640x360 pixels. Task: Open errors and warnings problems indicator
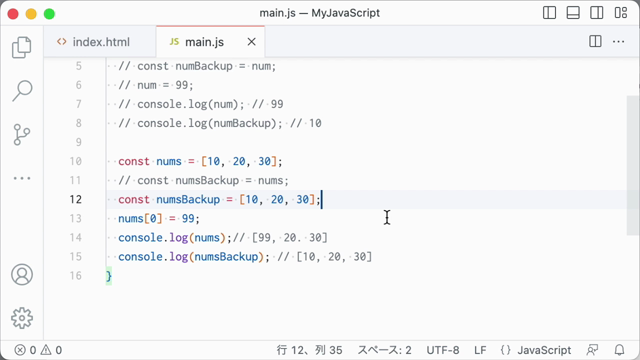[x=38, y=350]
